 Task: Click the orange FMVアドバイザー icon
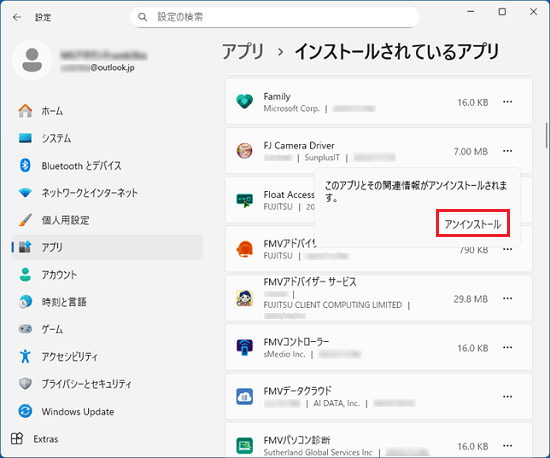click(x=244, y=249)
